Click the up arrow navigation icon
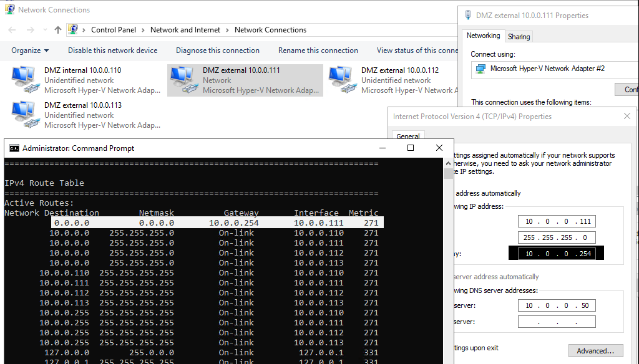The image size is (639, 364). pyautogui.click(x=58, y=30)
